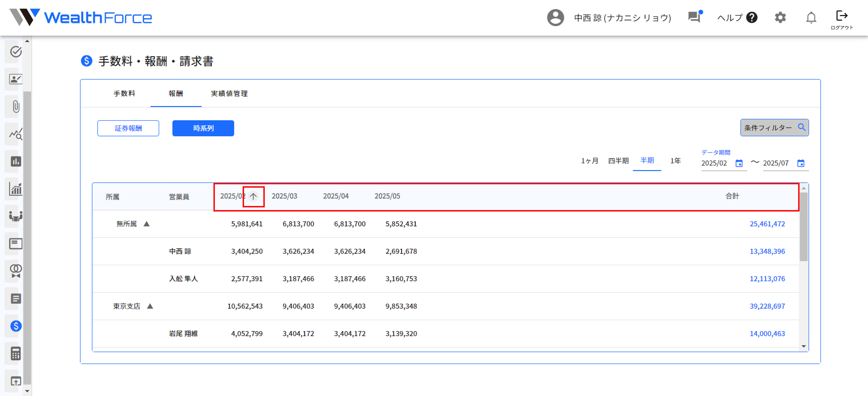
Task: Select the 中西 諒 salesperson row
Action: 445,251
